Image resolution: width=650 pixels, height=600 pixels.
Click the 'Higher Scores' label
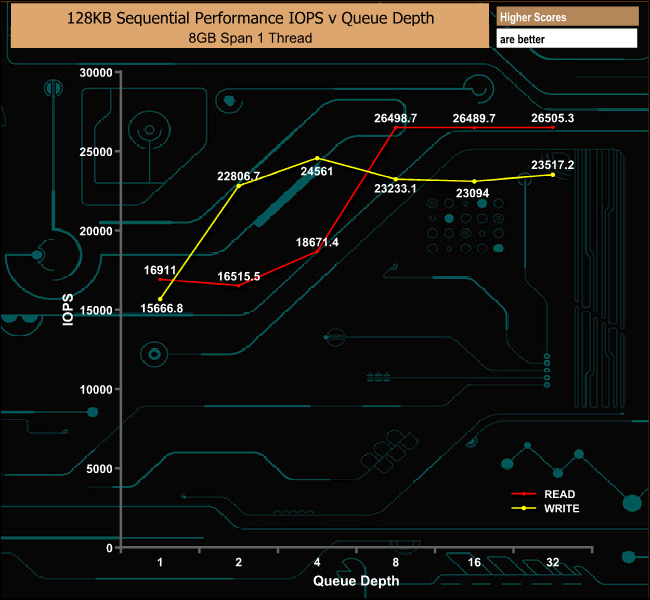pos(533,17)
